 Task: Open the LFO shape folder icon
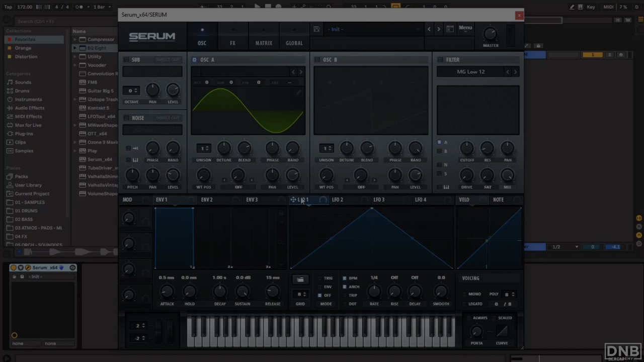300,280
